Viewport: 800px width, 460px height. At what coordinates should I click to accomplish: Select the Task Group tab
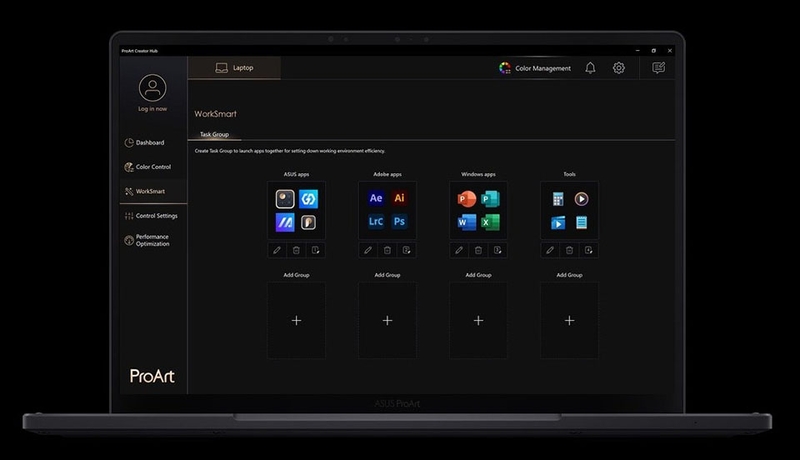point(214,134)
